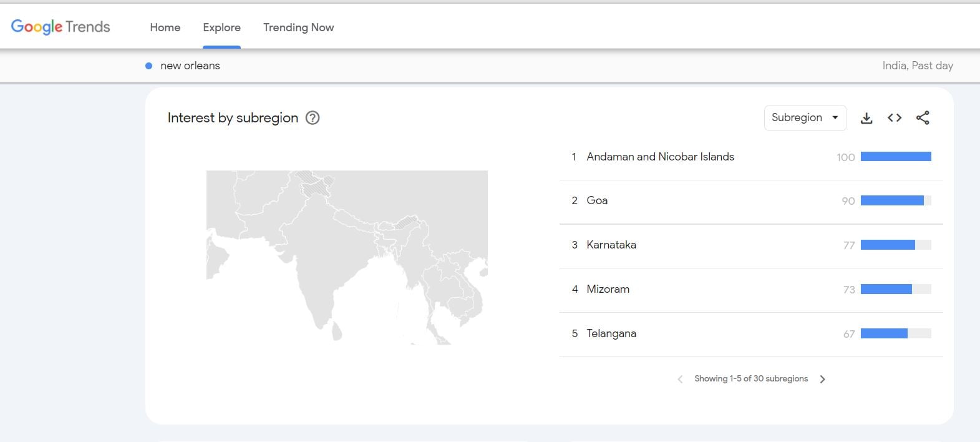Go to previous page of subregions
Viewport: 980px width, 442px height.
tap(680, 379)
